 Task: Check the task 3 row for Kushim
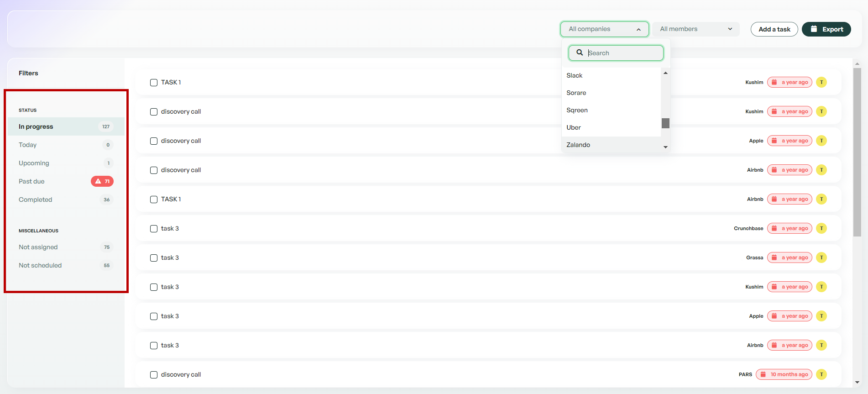(154, 287)
